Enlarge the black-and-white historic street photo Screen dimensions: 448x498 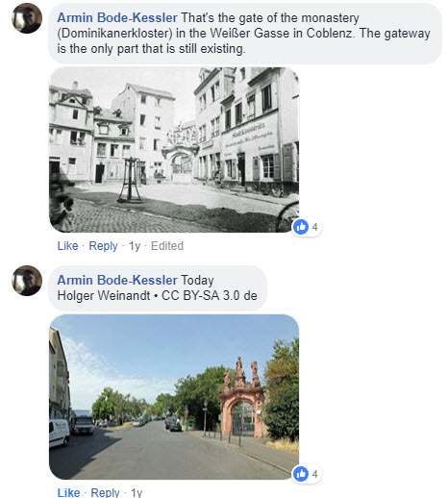[174, 150]
